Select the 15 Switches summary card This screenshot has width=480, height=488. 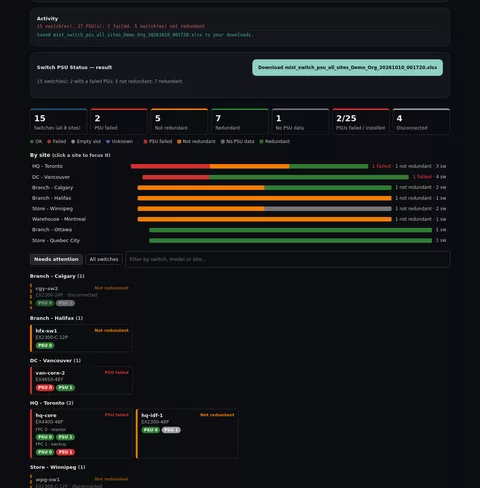59,122
